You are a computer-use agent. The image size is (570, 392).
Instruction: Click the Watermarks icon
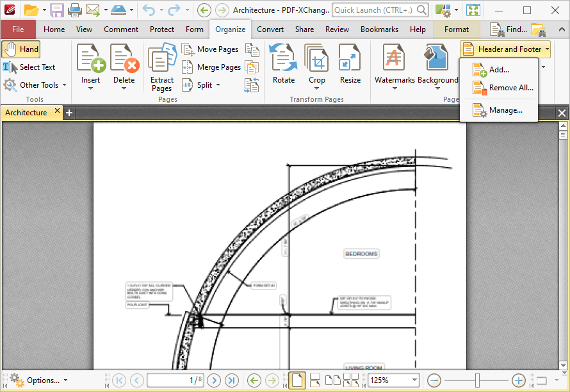(394, 58)
